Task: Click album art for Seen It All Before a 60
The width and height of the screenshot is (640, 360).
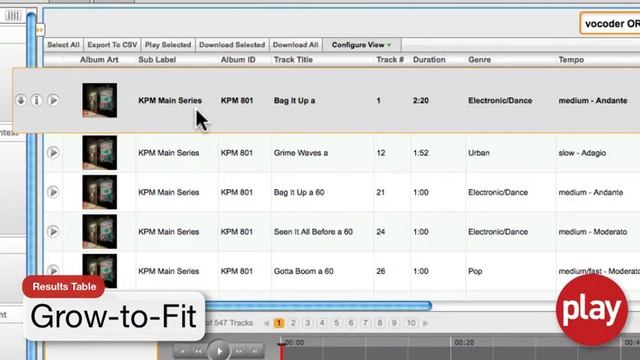Action: coord(100,231)
